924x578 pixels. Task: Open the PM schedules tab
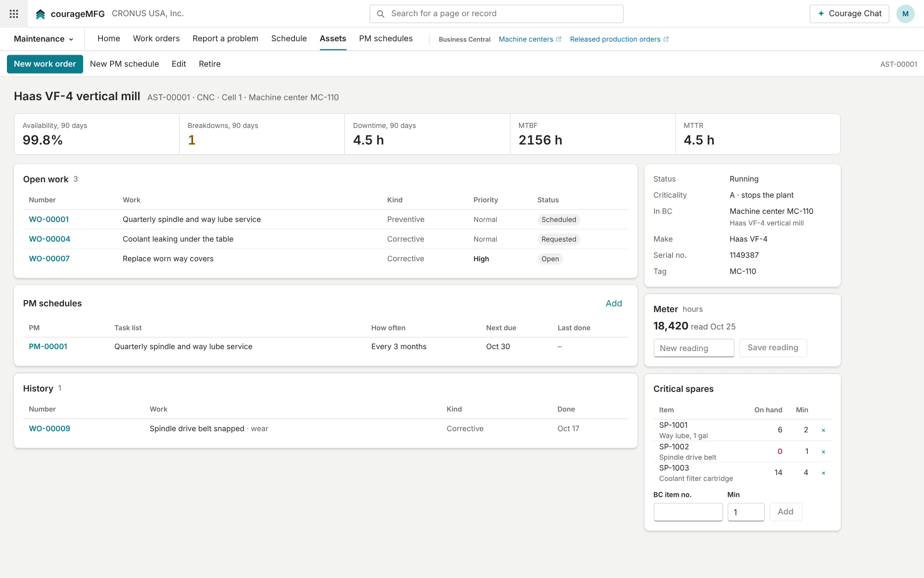[x=386, y=39]
